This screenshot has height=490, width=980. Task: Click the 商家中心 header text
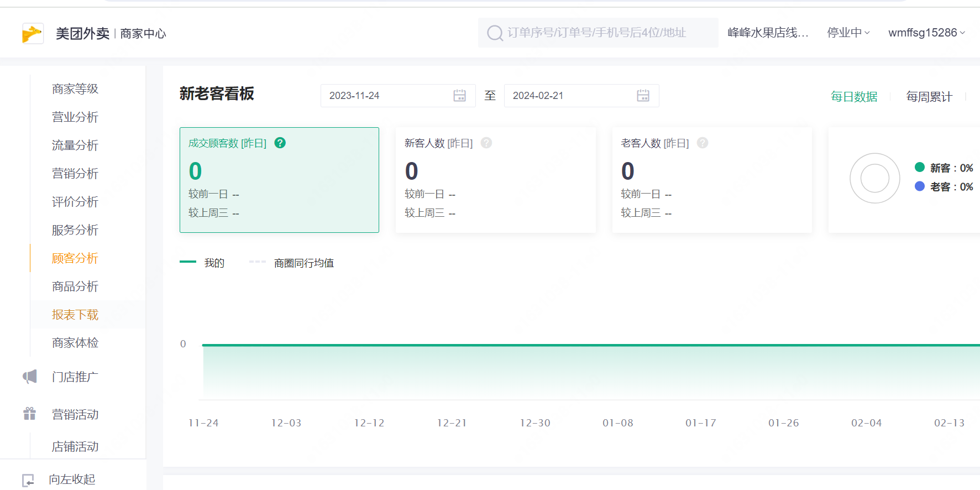tap(143, 34)
